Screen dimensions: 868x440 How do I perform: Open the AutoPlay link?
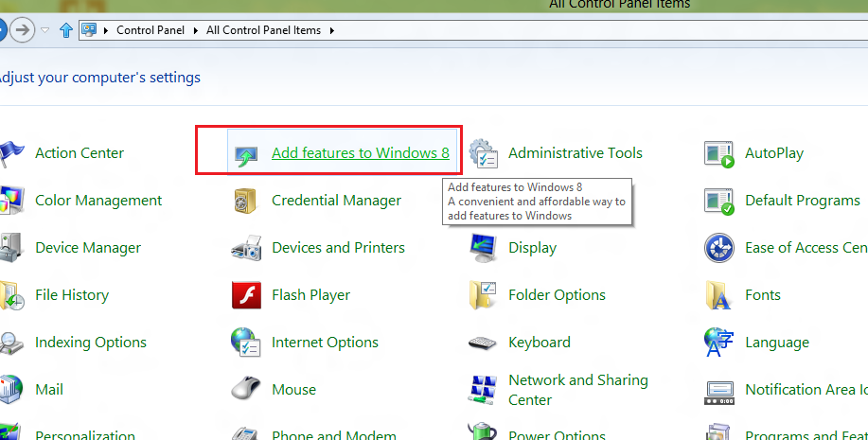click(x=774, y=154)
